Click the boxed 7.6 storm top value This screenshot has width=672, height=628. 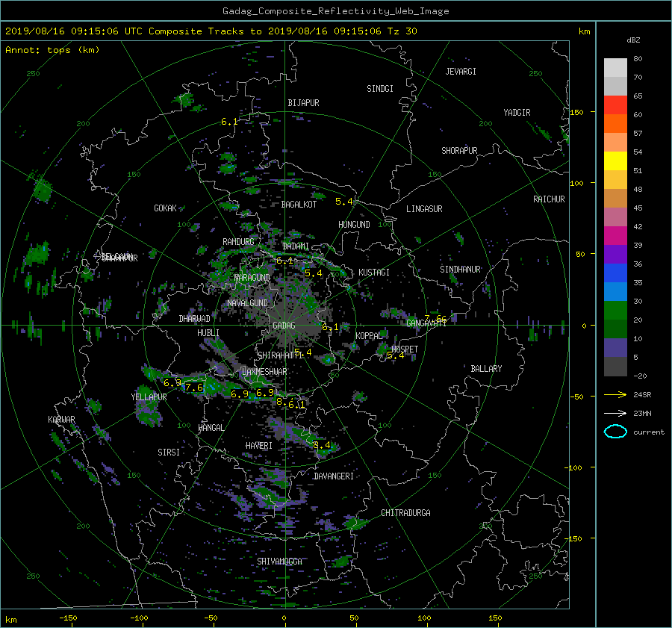[x=194, y=388]
